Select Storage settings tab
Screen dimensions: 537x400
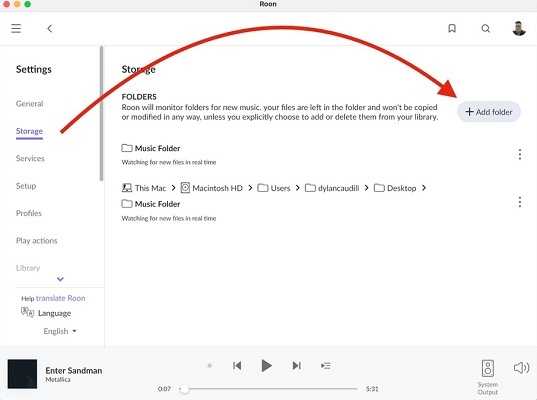click(29, 131)
